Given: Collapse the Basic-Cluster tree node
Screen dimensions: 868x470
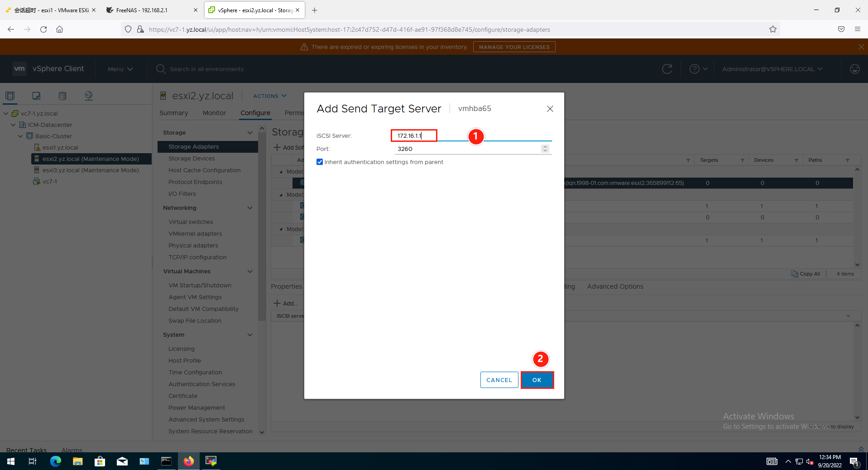Looking at the screenshot, I should point(20,136).
